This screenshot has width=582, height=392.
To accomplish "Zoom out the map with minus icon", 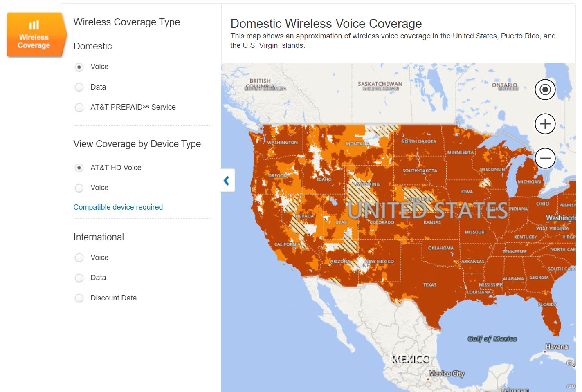I will (545, 158).
